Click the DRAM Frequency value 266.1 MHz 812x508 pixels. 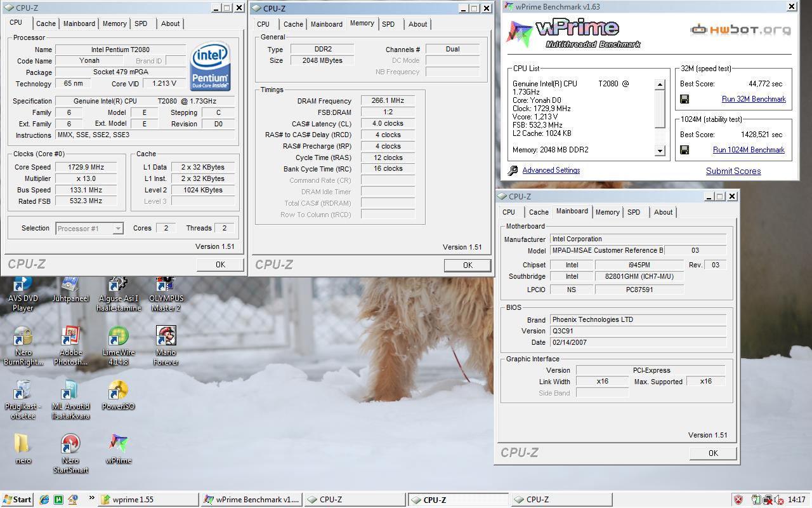pyautogui.click(x=388, y=100)
